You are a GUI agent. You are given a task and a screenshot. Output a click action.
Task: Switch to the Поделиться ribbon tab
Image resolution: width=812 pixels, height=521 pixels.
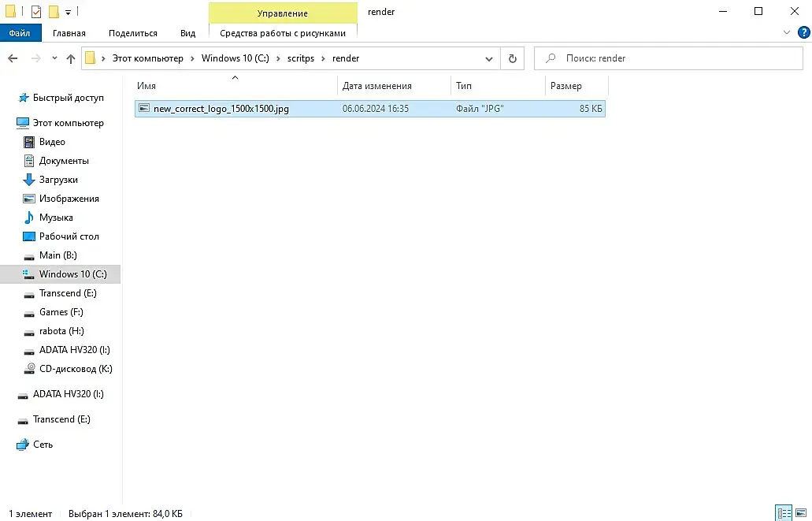tap(132, 33)
